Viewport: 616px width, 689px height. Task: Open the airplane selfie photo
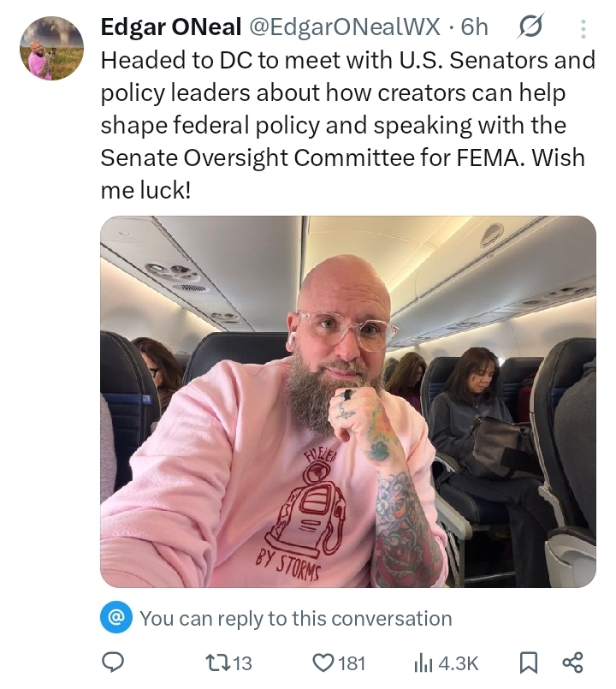click(x=348, y=401)
